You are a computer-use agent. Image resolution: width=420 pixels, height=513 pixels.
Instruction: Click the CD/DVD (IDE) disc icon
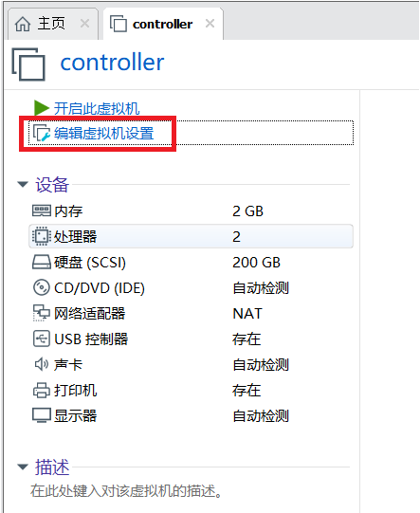[42, 287]
